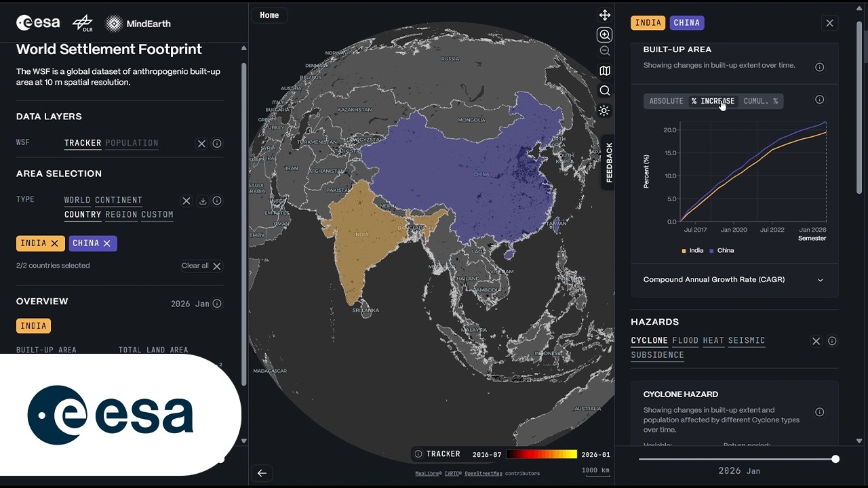This screenshot has width=868, height=488.
Task: Select the Heat hazard tab
Action: click(x=713, y=340)
